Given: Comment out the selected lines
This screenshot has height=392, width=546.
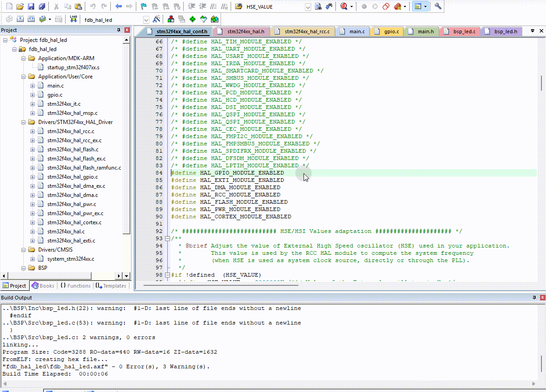Looking at the screenshot, I should tap(213, 6).
